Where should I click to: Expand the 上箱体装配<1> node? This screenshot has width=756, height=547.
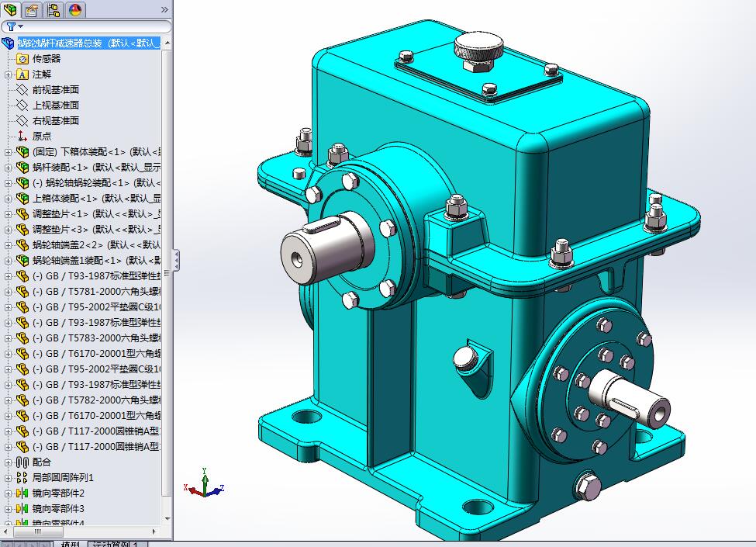(x=8, y=199)
